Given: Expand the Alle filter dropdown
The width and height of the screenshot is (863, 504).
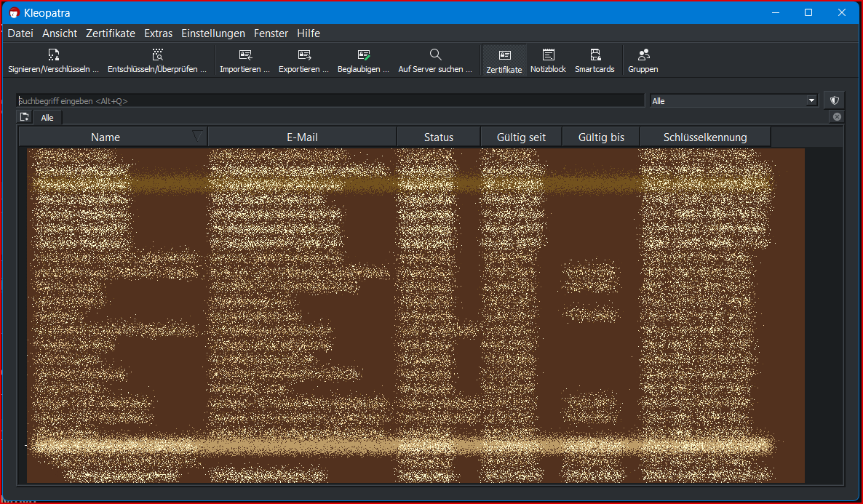Looking at the screenshot, I should point(811,101).
